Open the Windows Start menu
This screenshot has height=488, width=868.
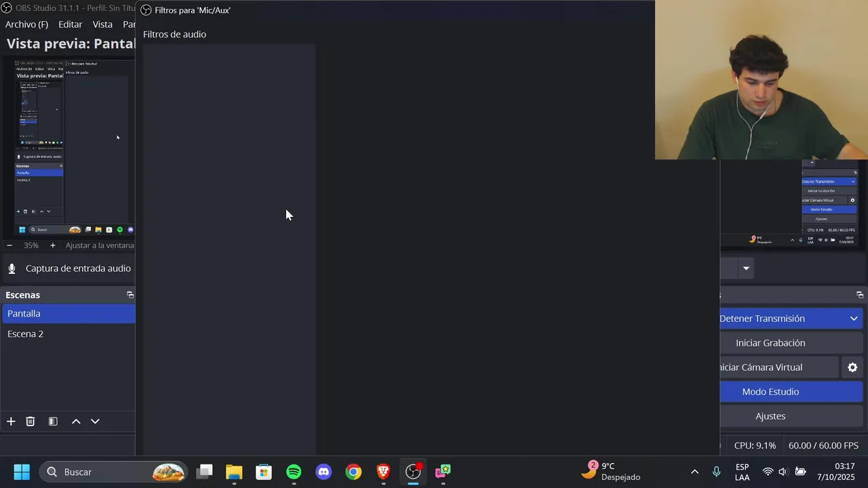tap(22, 472)
